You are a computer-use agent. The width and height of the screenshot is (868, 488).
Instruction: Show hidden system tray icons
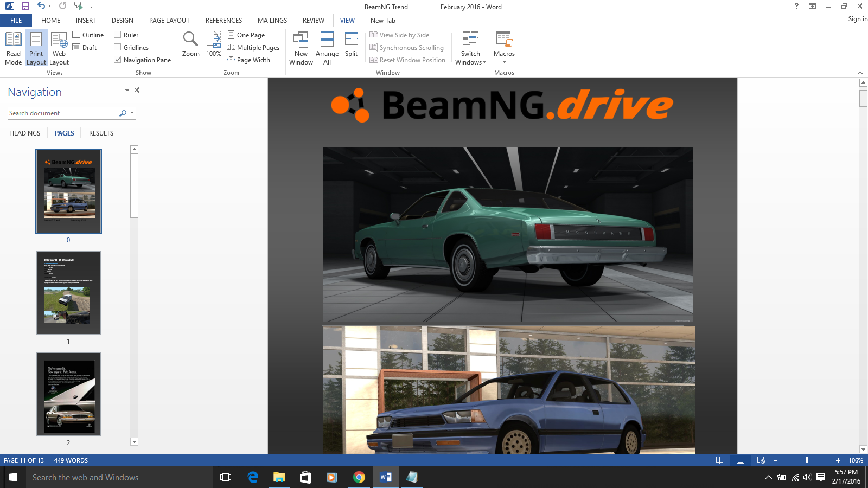coord(768,478)
